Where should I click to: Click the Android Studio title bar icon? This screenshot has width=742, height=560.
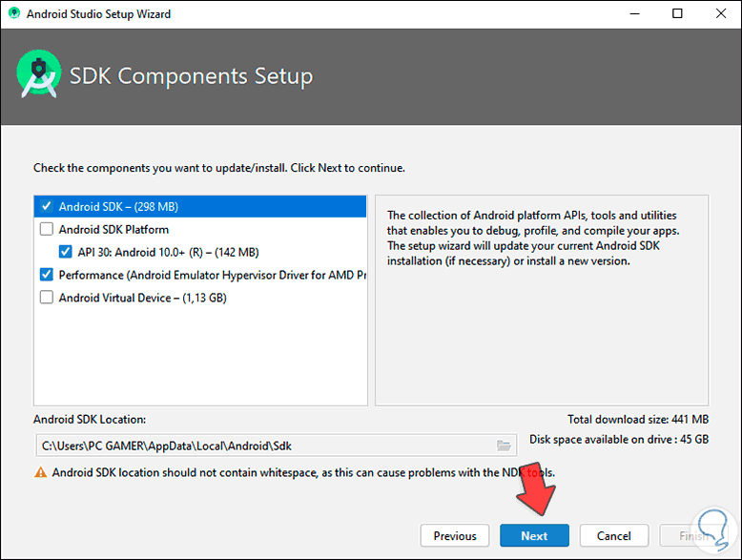tap(12, 14)
